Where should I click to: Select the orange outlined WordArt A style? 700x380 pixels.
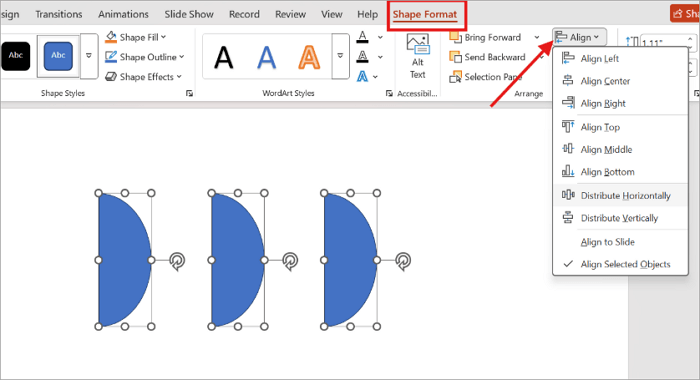pos(309,57)
